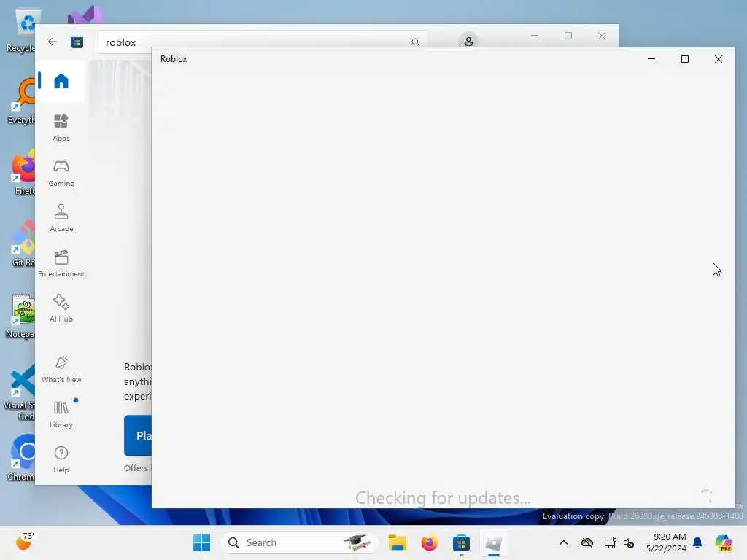Open Copilot preview icon in taskbar

pyautogui.click(x=723, y=542)
